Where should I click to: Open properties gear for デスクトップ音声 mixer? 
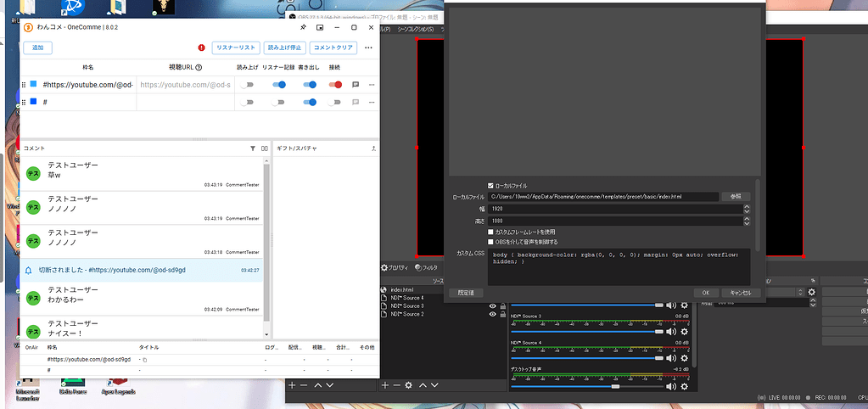click(x=684, y=386)
